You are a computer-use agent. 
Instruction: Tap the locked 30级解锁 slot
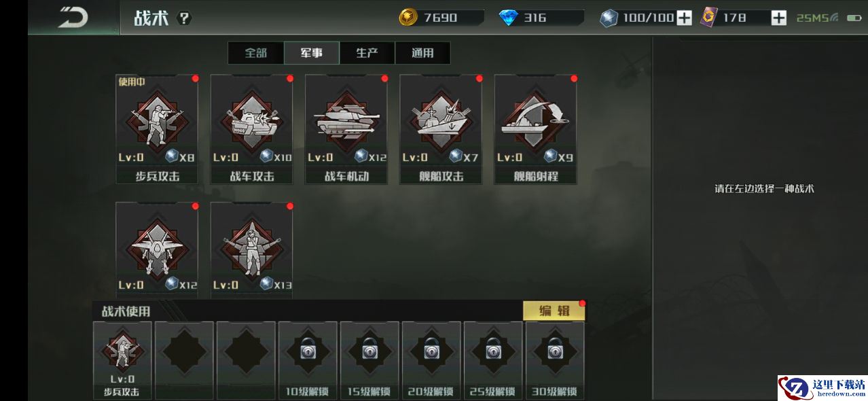click(x=555, y=360)
